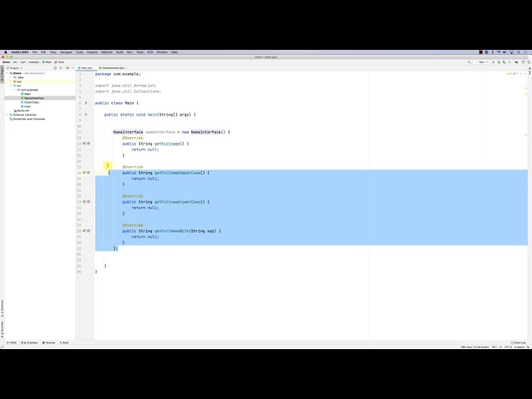Open the Window menu

162,52
